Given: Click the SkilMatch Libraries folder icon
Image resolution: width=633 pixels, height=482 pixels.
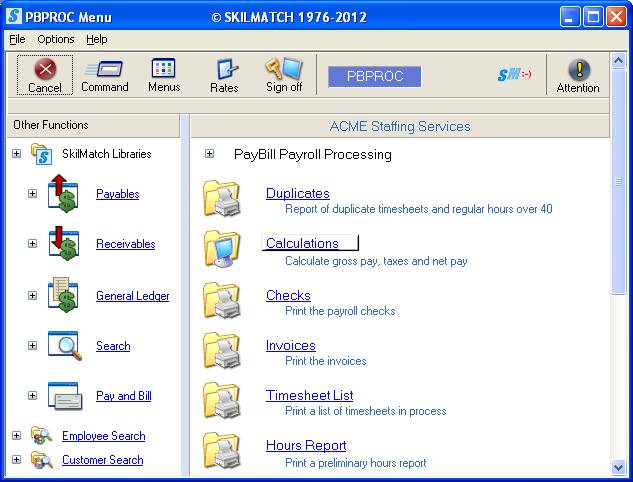Looking at the screenshot, I should click(42, 154).
